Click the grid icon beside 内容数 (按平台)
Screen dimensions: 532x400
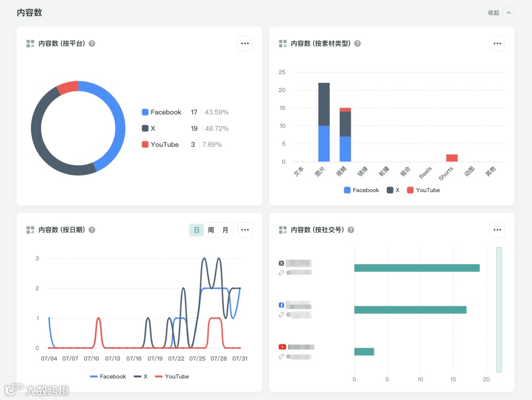[30, 43]
